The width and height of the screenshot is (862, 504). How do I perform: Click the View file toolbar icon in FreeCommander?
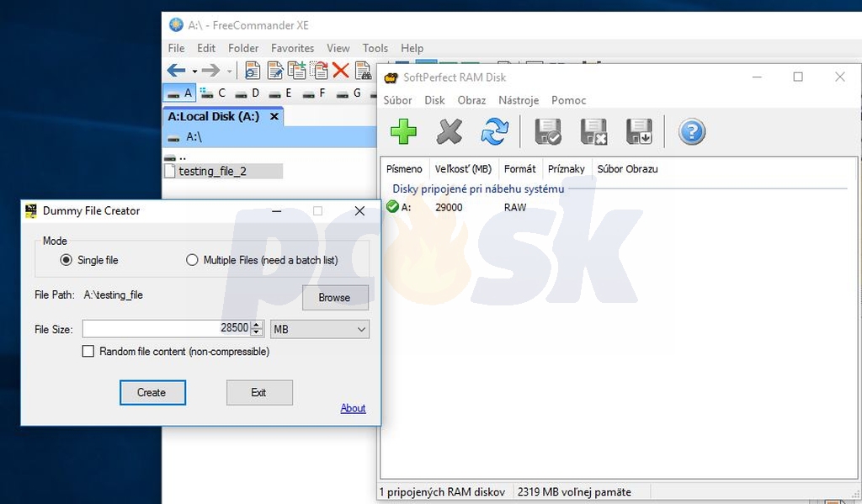[253, 71]
